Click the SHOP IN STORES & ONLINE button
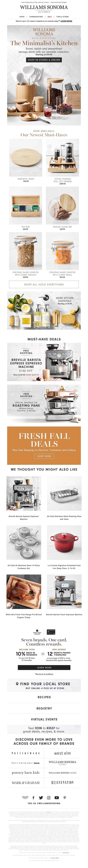Image resolution: width=88 pixels, height=868 pixels. tap(44, 60)
